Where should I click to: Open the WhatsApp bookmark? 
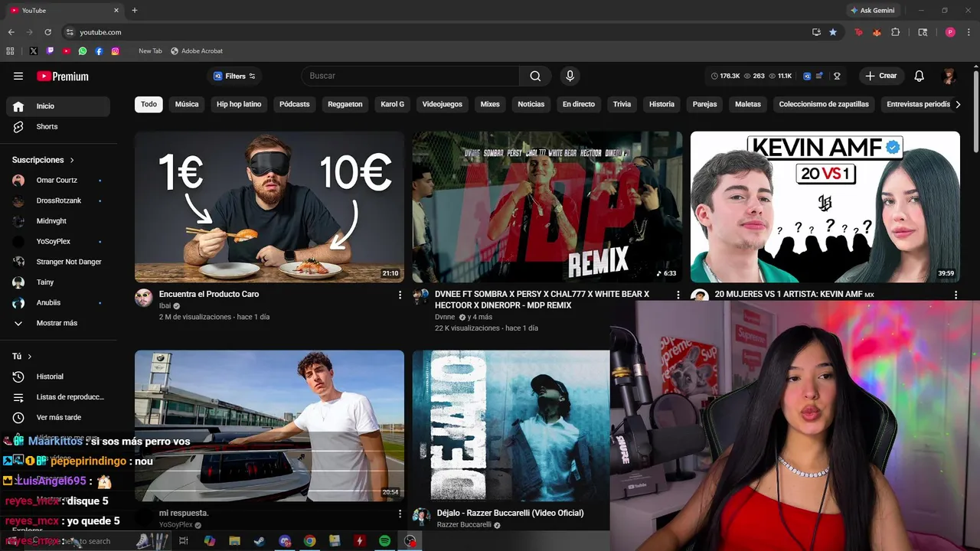click(83, 51)
